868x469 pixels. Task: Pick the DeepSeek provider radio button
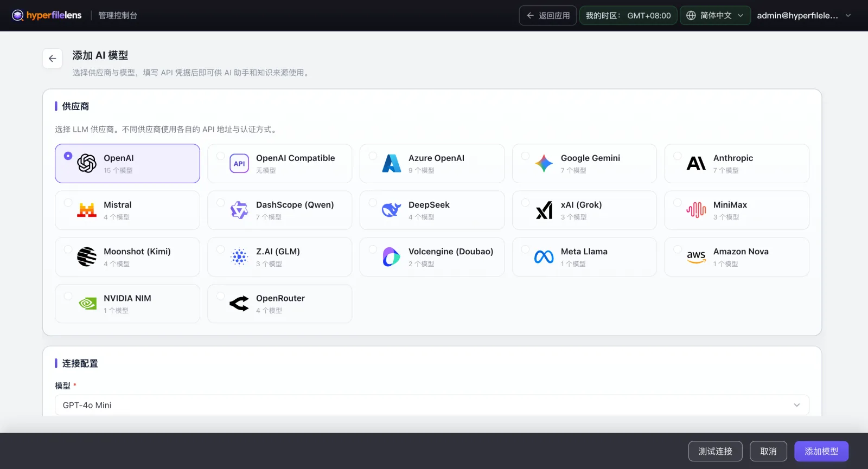click(373, 203)
